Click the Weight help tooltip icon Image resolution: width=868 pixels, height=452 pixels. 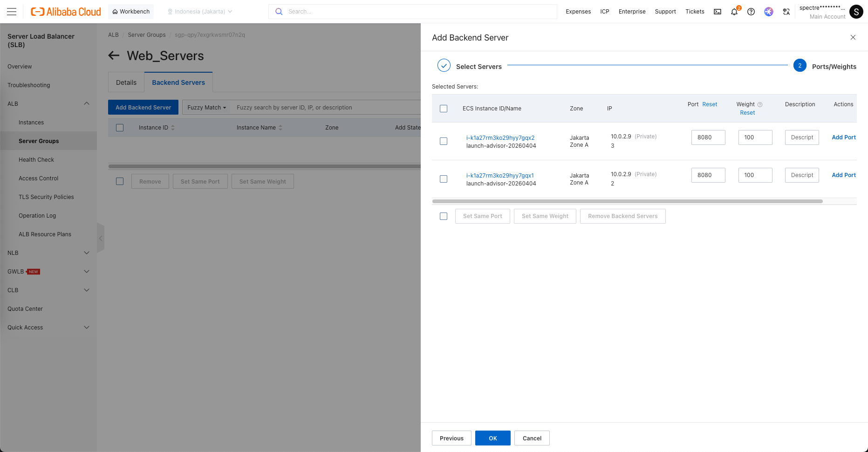(x=760, y=105)
